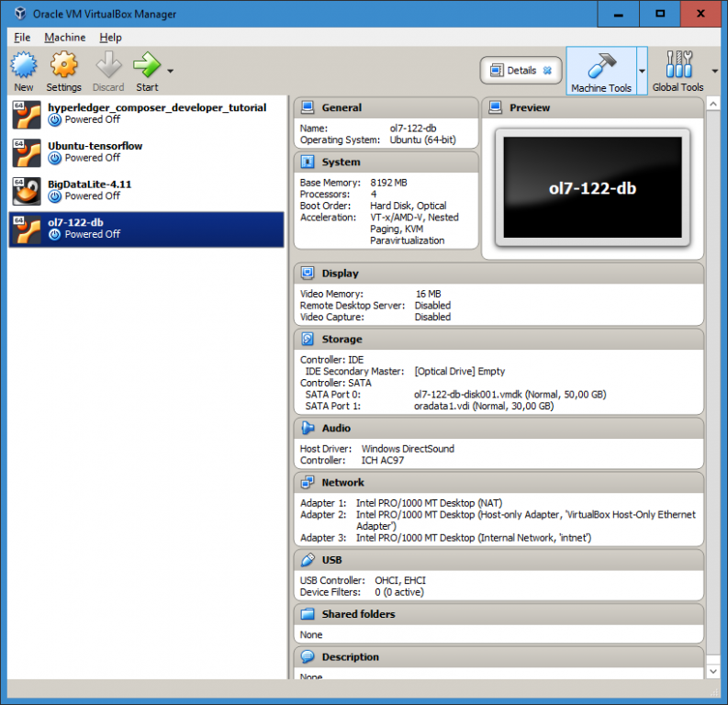This screenshot has width=728, height=705.
Task: Click Powered Off icon under hyperledger VM
Action: point(55,120)
